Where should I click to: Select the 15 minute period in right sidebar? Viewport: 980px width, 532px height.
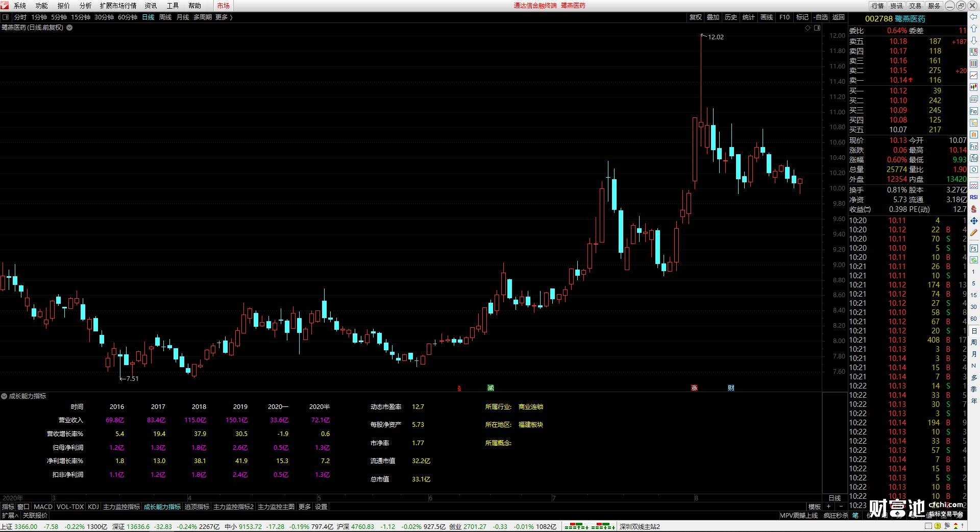tap(973, 295)
